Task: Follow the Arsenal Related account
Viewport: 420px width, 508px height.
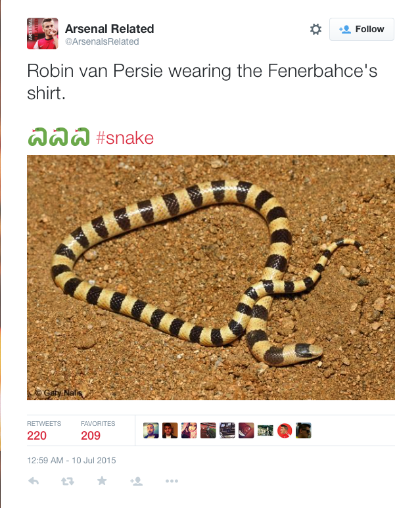Action: [362, 29]
